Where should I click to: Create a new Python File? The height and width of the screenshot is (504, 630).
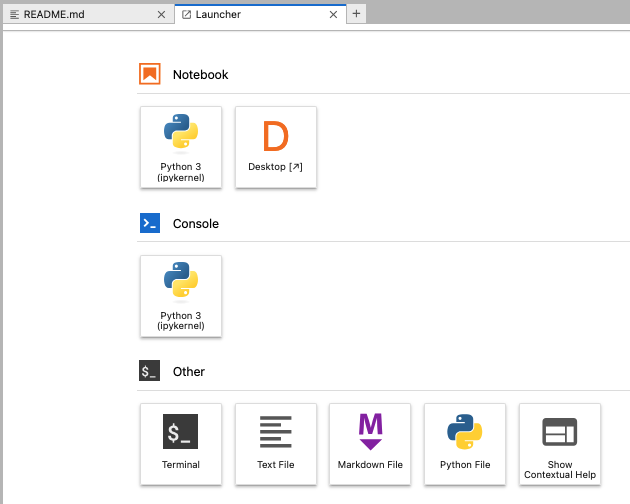pos(465,443)
